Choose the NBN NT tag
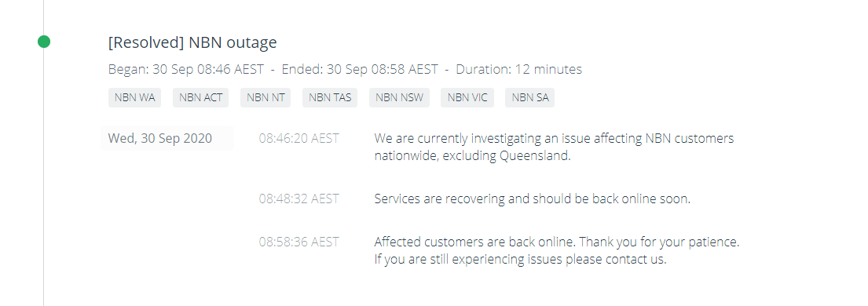Image resolution: width=868 pixels, height=306 pixels. (266, 98)
